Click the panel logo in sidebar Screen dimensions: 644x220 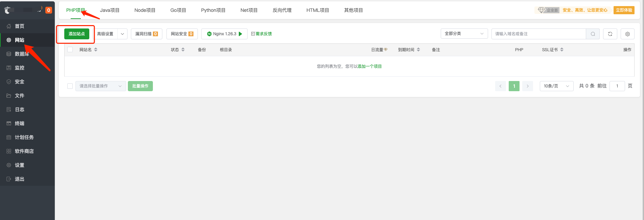(x=7, y=10)
